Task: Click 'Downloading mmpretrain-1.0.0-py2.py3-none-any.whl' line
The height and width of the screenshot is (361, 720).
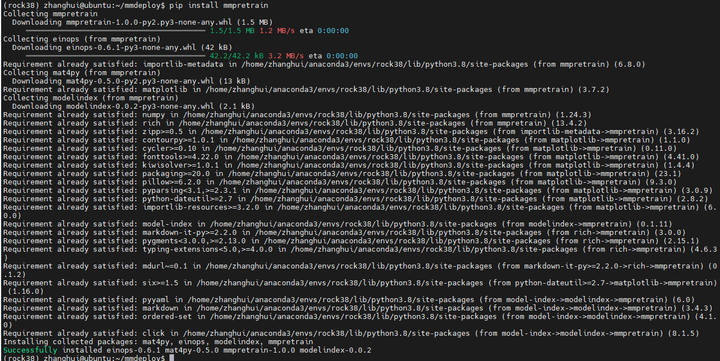Action: pyautogui.click(x=142, y=22)
